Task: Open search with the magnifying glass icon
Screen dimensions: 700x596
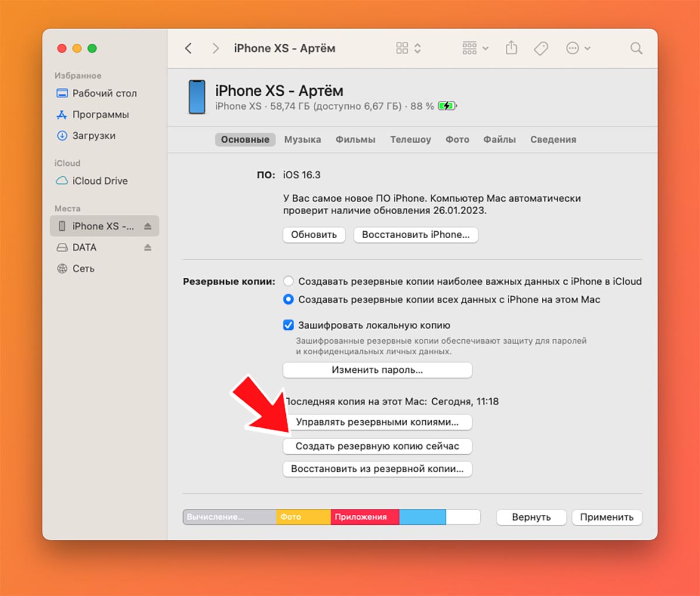Action: pyautogui.click(x=636, y=48)
